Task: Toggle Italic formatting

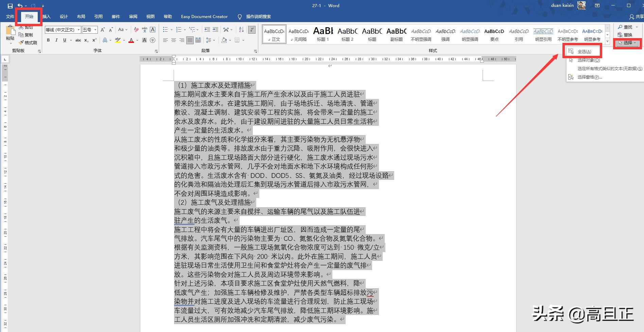Action: point(56,40)
